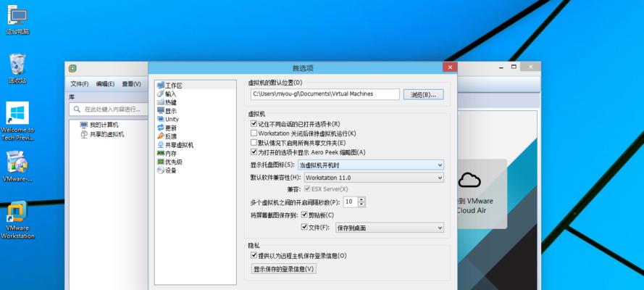Maximize the VMware Workstation window
Screen dimensions: 644x290
coord(514,67)
